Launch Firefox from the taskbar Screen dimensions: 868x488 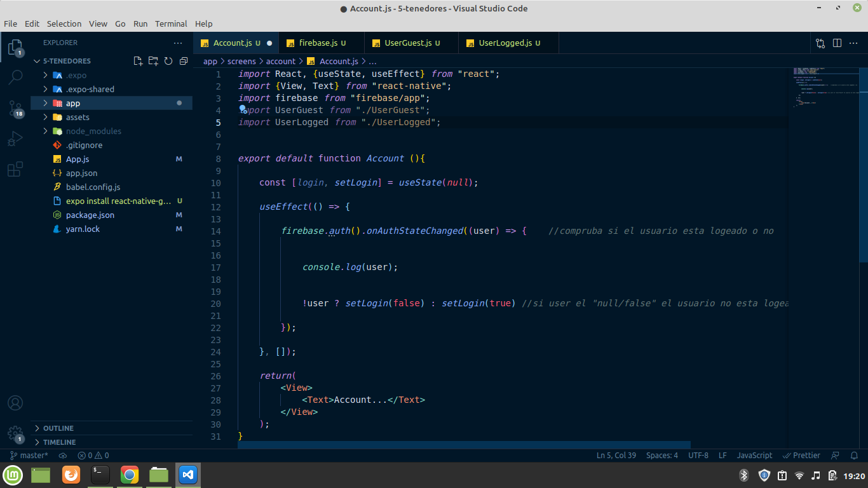tap(71, 475)
